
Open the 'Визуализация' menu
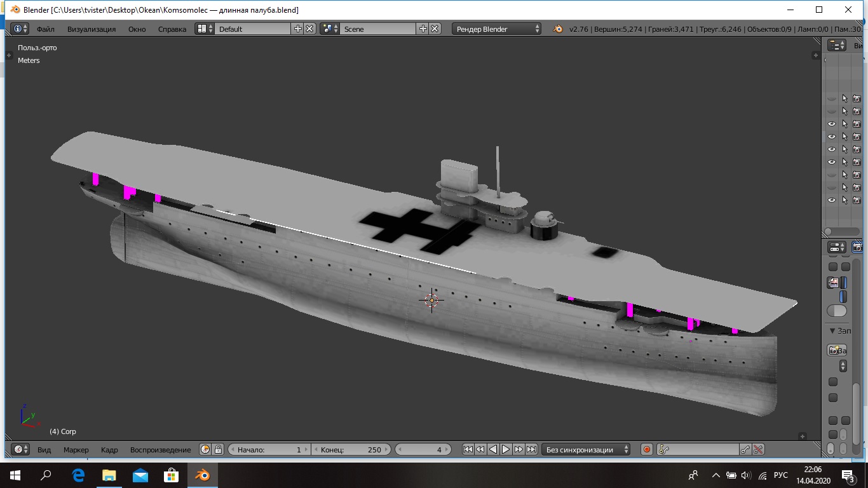click(x=92, y=29)
